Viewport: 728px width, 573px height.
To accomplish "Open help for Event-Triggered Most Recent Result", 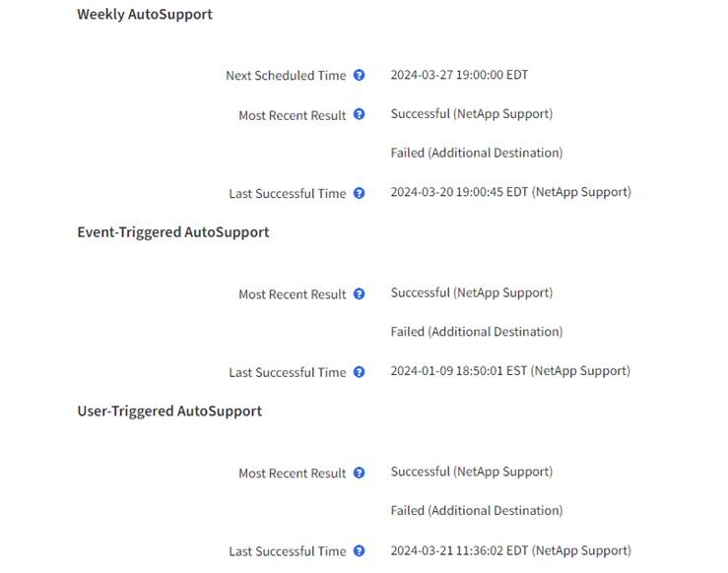I will 360,293.
